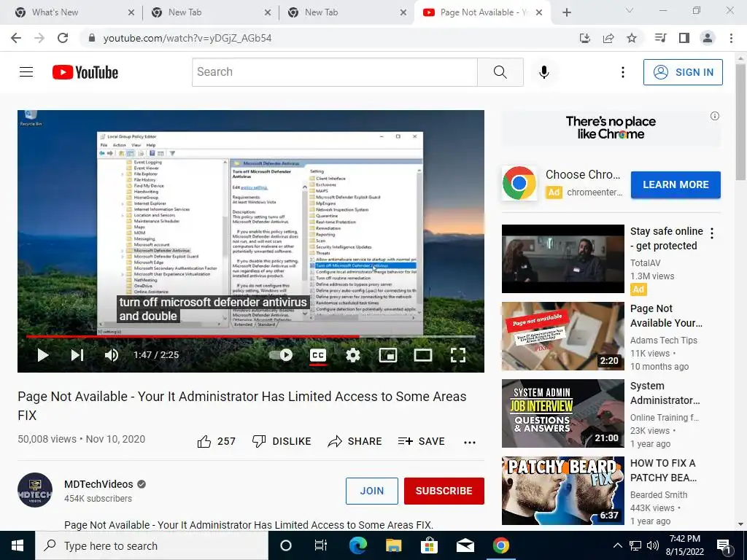The width and height of the screenshot is (747, 560).
Task: Click the SIGN IN button
Action: (683, 72)
